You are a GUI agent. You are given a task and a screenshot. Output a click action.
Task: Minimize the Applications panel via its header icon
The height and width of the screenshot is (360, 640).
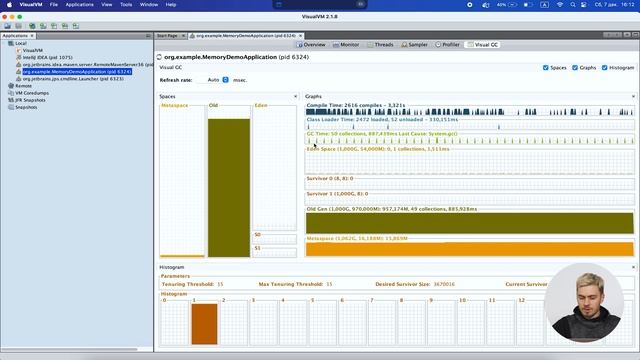(x=148, y=36)
